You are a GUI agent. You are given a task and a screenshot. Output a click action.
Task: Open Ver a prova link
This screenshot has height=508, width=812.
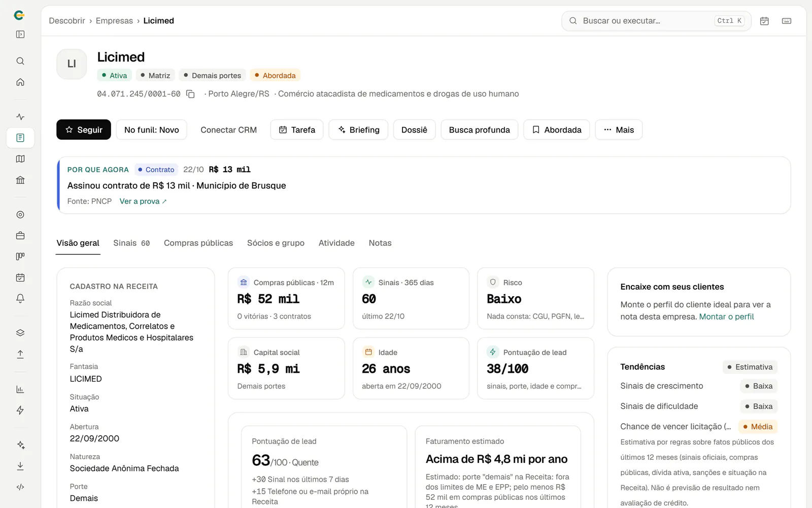point(143,201)
